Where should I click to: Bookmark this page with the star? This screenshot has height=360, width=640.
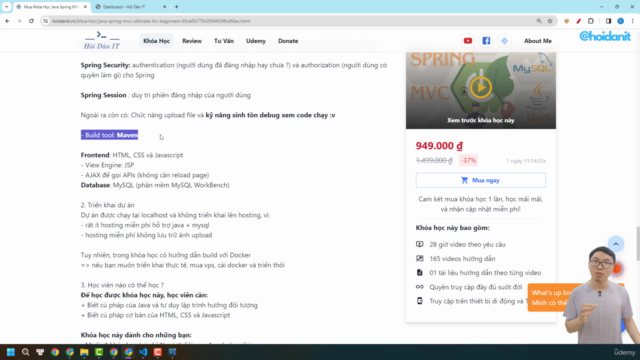550,21
